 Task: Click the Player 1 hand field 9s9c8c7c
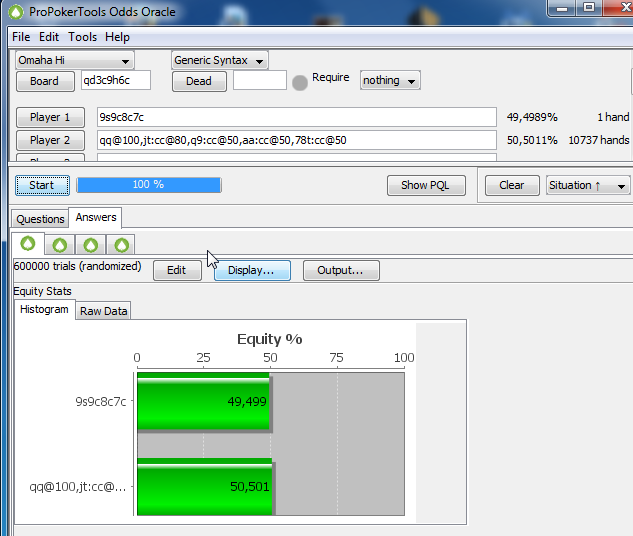pos(296,117)
